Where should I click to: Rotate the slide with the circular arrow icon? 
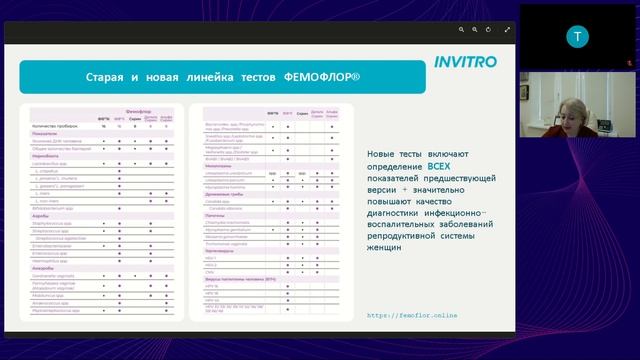coord(488,29)
